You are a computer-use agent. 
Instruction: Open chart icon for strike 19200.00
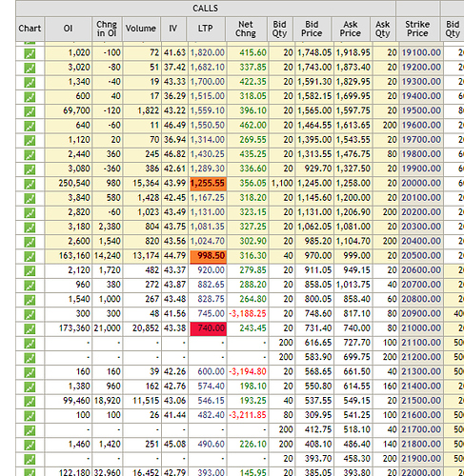coord(30,68)
